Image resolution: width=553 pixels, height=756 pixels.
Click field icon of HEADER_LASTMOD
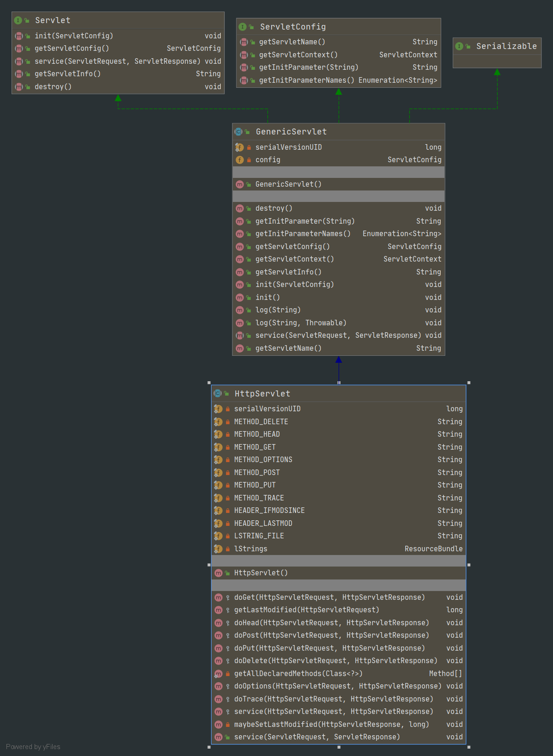click(218, 524)
